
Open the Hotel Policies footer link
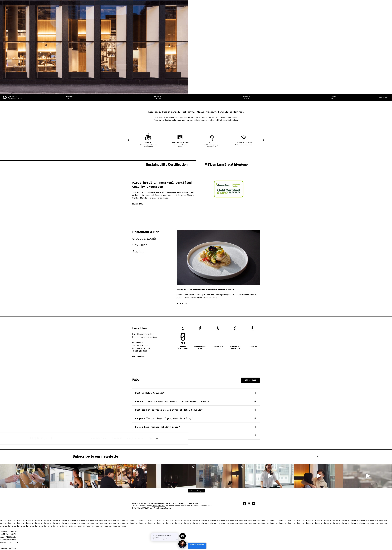click(x=137, y=508)
